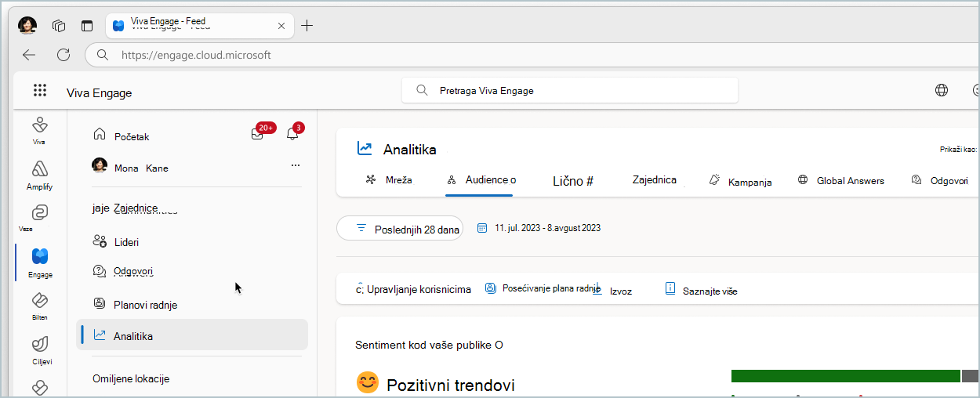980x398 pixels.
Task: Click date range 11. jul. 2023 text
Action: (547, 228)
